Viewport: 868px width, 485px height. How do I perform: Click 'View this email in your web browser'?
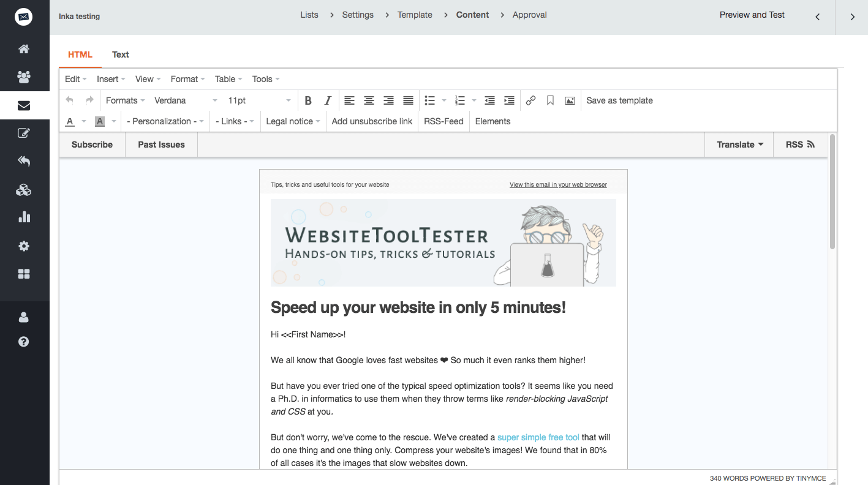(558, 184)
